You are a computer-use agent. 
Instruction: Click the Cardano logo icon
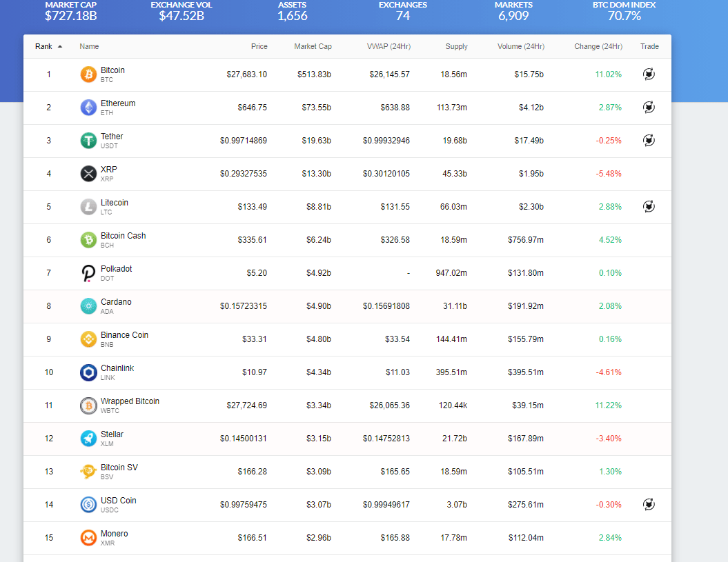click(x=88, y=306)
